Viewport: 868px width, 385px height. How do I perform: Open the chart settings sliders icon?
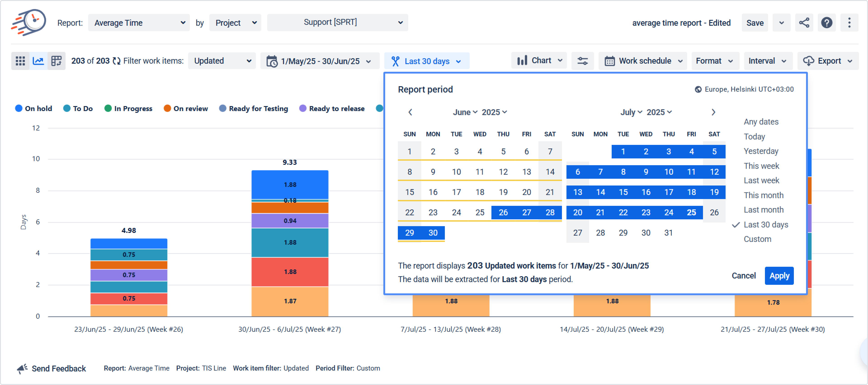582,61
